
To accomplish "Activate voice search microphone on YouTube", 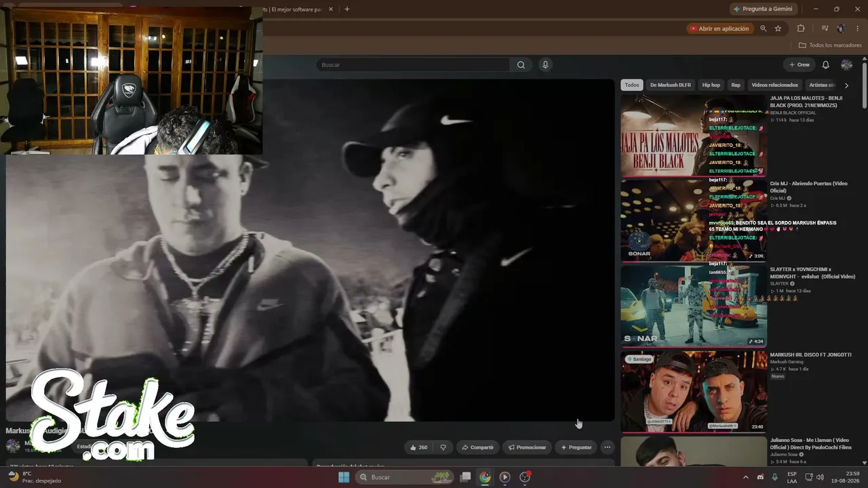I will pyautogui.click(x=545, y=65).
